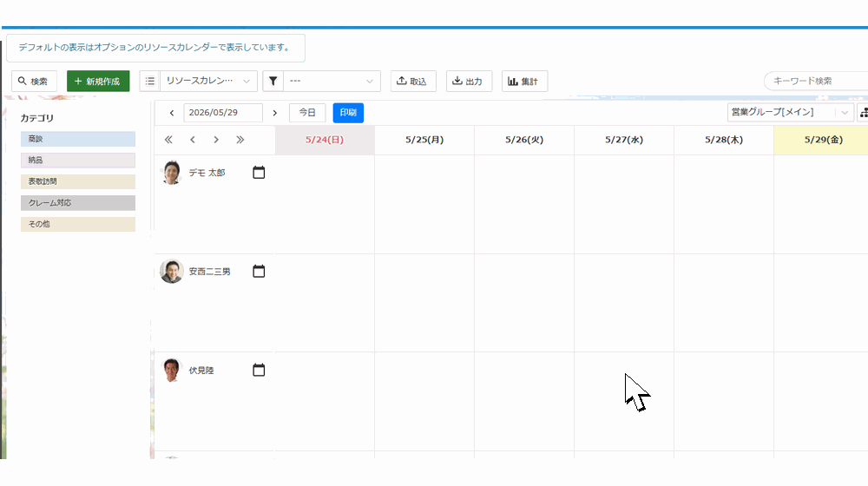Click the blue 印刷 print button
Image resolution: width=868 pixels, height=486 pixels.
pos(348,113)
